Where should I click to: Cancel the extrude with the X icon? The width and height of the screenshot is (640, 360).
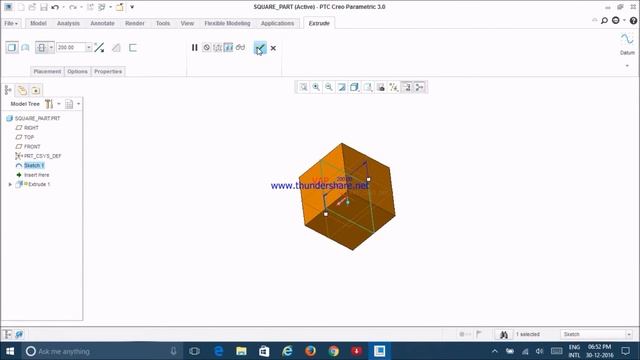pyautogui.click(x=273, y=48)
